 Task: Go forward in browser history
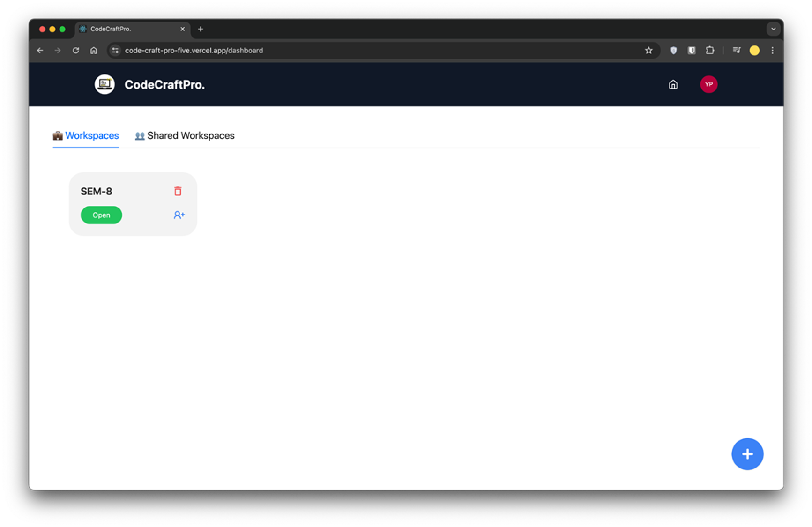pyautogui.click(x=58, y=51)
